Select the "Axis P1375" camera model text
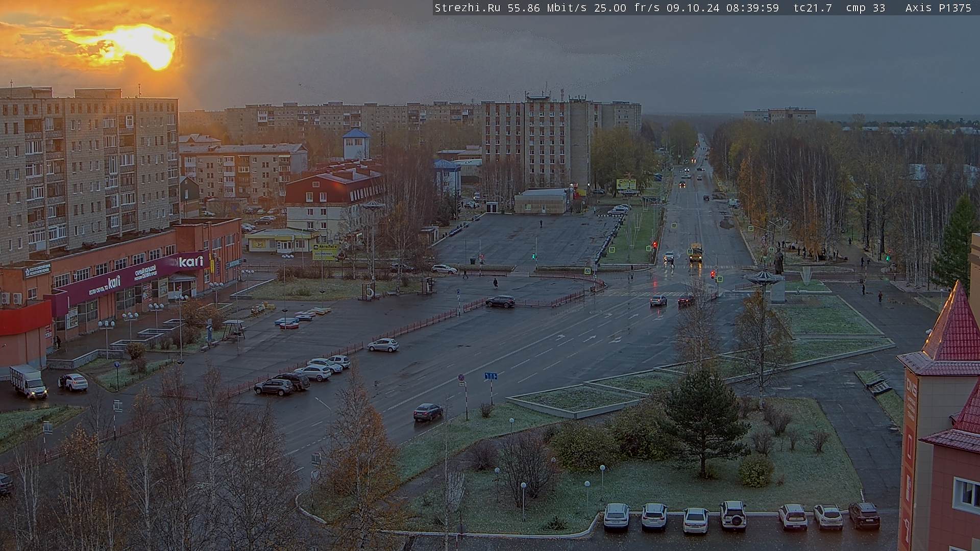 click(x=939, y=8)
